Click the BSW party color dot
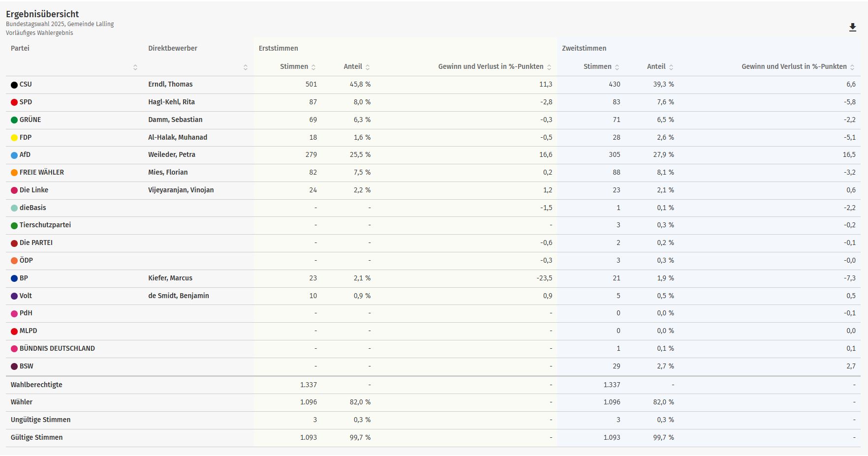868x456 pixels. [14, 366]
